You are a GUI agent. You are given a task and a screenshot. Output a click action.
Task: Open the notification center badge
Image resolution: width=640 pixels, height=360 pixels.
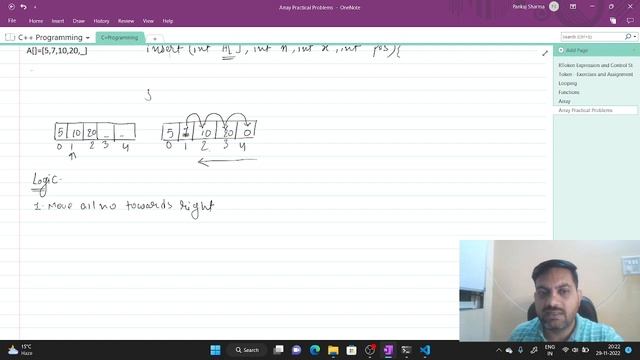(629, 350)
